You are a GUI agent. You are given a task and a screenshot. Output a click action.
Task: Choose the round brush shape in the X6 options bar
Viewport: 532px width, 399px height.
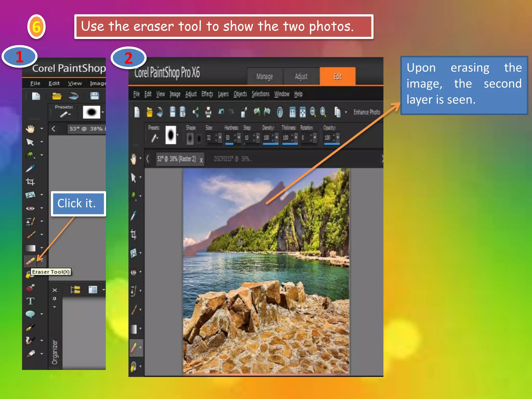pyautogui.click(x=190, y=138)
